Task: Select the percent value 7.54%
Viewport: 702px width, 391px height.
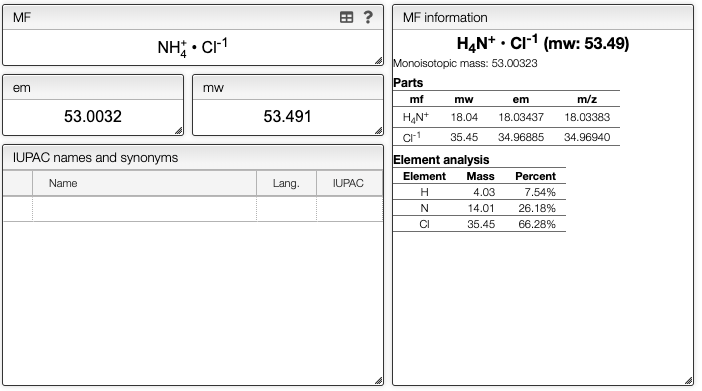Action: pos(540,192)
